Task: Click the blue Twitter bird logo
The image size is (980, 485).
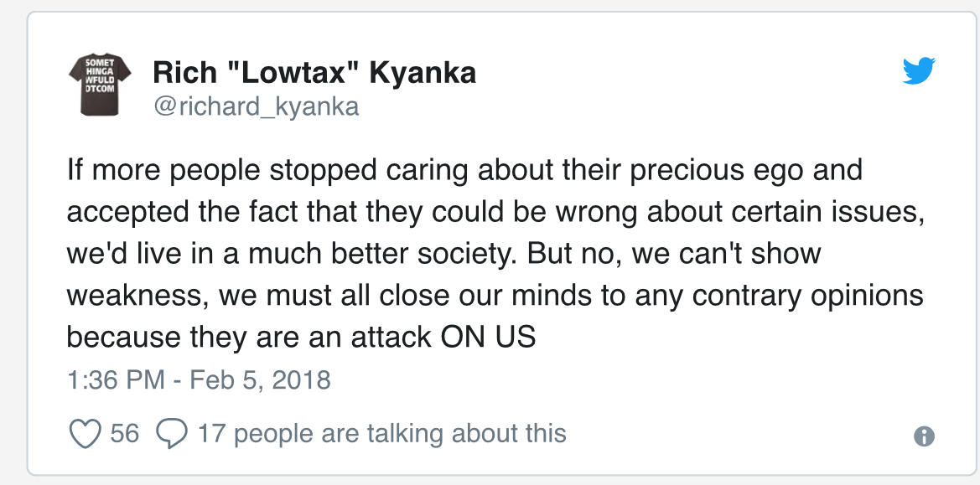Action: [x=918, y=70]
